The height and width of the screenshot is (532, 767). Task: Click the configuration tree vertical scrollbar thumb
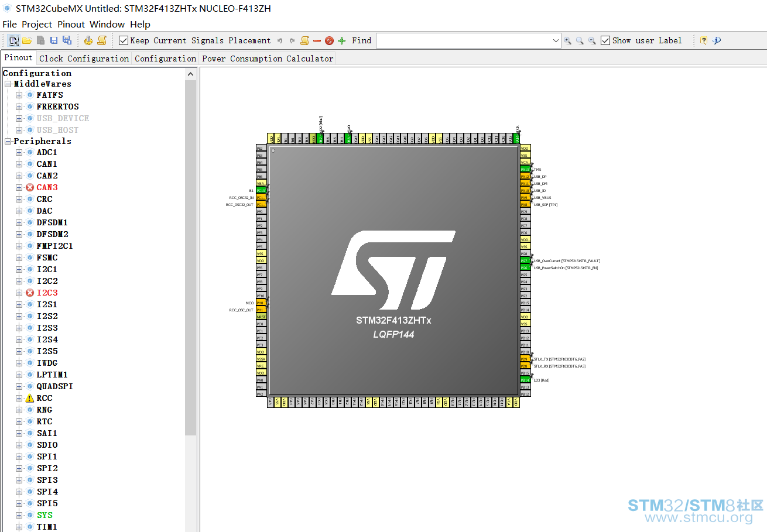[191, 258]
